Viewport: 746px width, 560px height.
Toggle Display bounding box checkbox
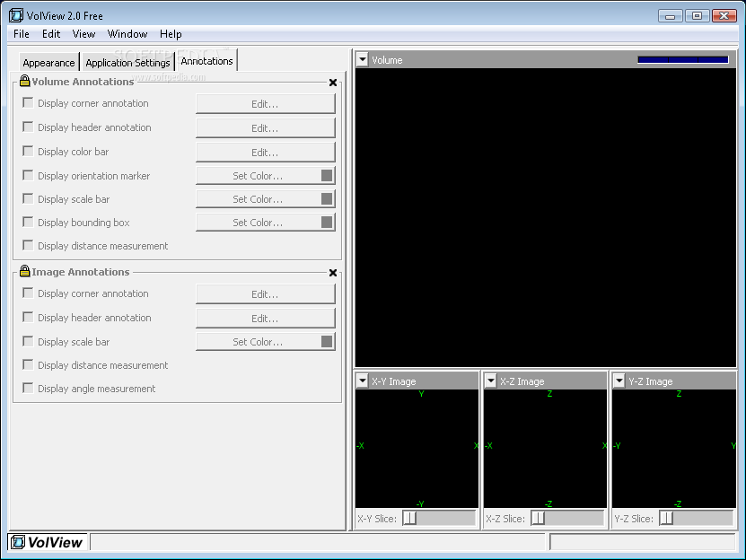click(x=28, y=223)
